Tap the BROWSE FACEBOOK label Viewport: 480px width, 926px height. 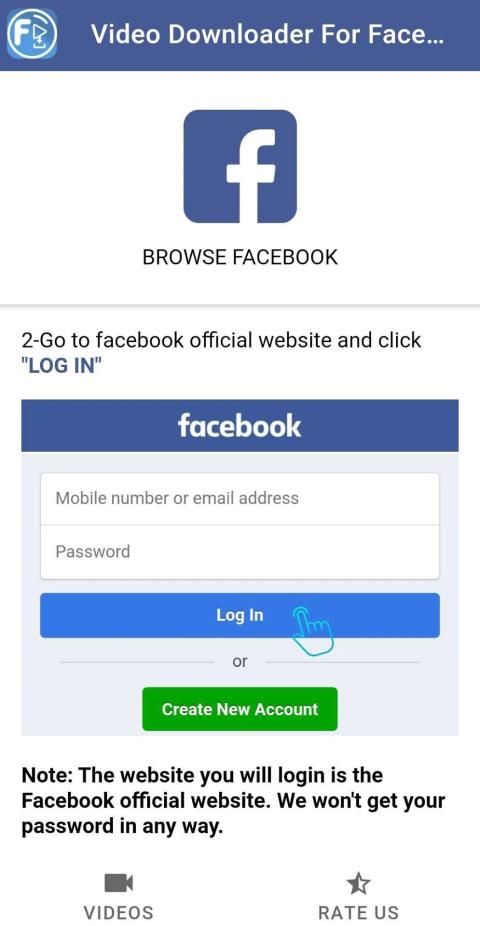pos(240,257)
